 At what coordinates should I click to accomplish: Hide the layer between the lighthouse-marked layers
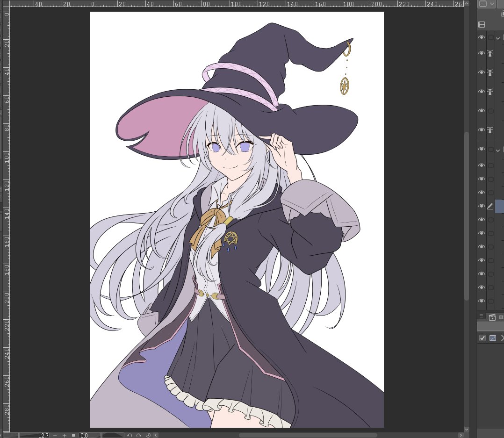point(481,110)
